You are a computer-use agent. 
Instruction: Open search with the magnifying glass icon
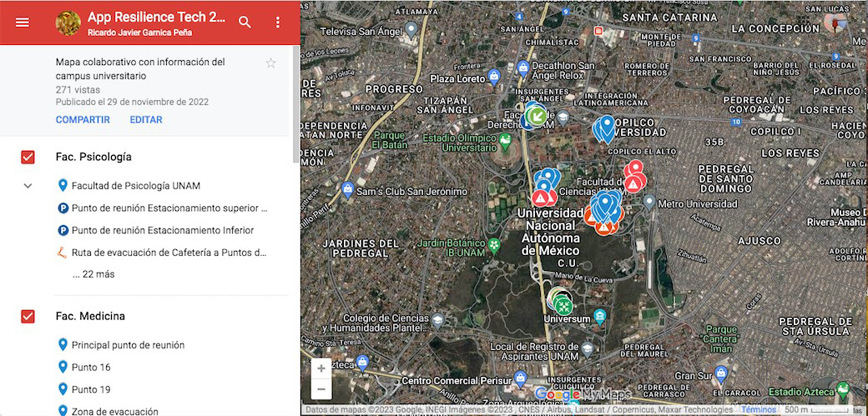[245, 23]
